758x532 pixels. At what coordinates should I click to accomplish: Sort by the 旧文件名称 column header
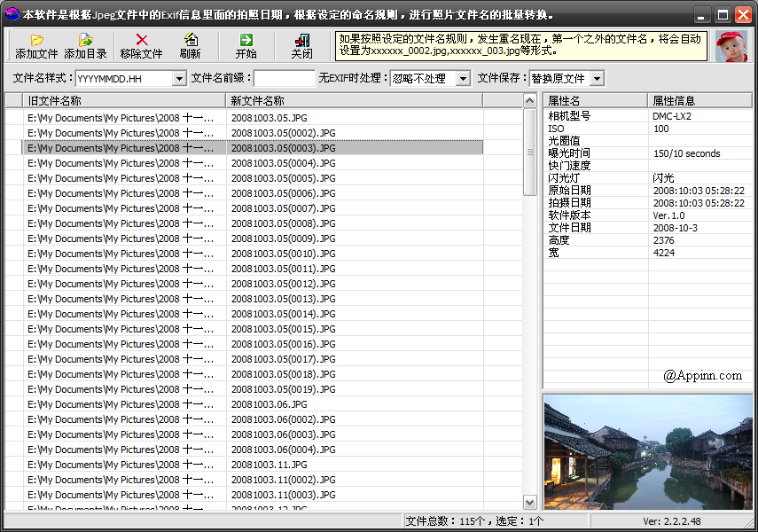click(x=124, y=101)
